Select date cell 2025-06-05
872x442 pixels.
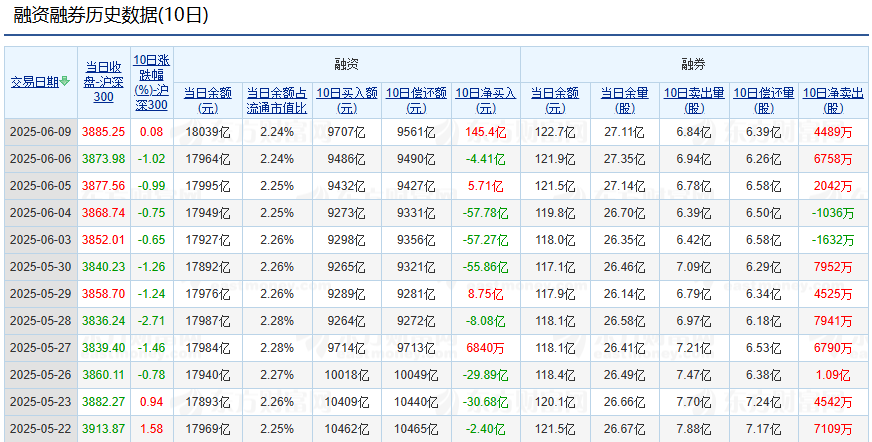point(41,186)
